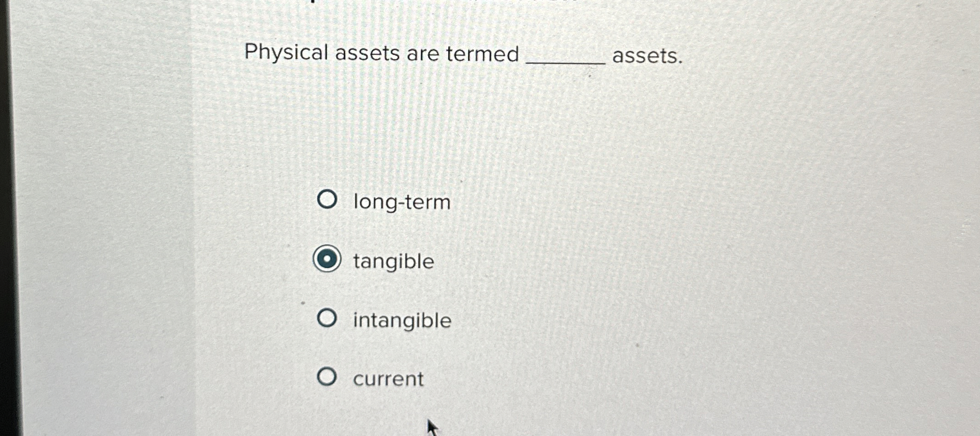
Task: Click the current option label
Action: [388, 378]
